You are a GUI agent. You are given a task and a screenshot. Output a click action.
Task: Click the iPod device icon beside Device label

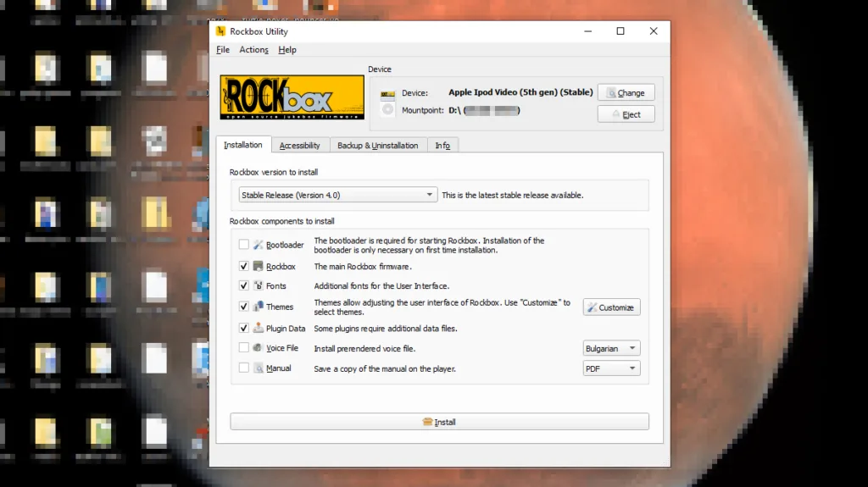point(387,94)
